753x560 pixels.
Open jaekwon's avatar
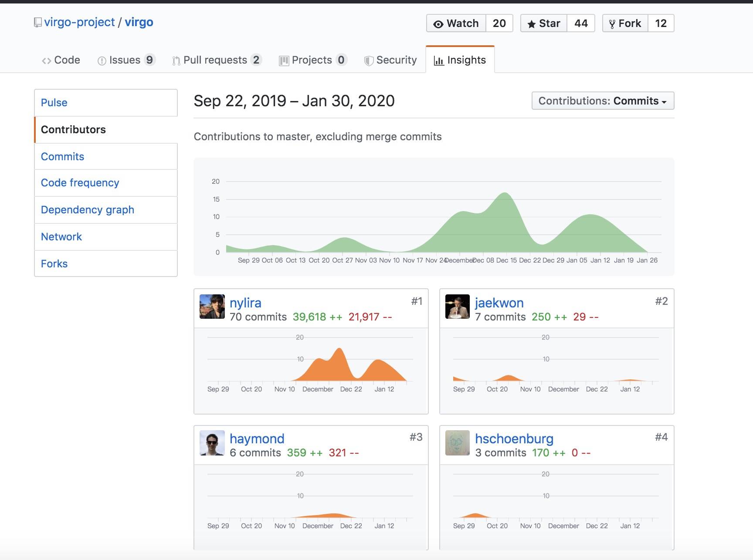458,307
